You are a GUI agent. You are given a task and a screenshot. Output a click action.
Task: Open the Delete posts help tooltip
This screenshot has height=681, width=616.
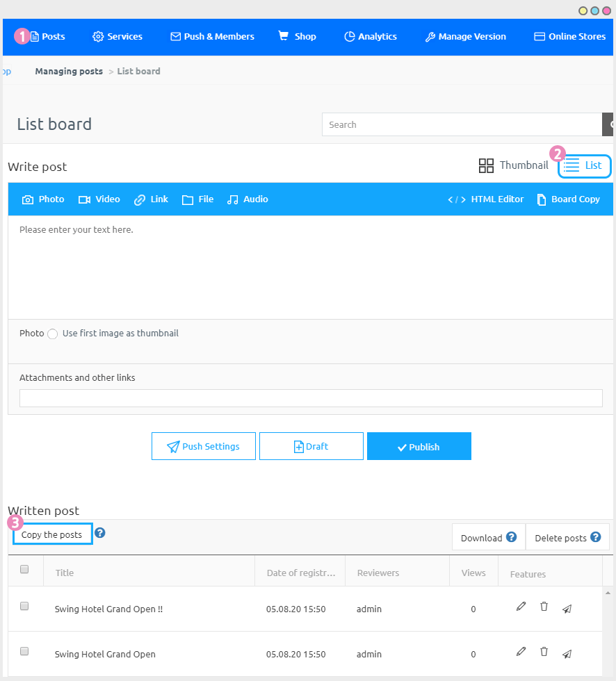click(596, 537)
